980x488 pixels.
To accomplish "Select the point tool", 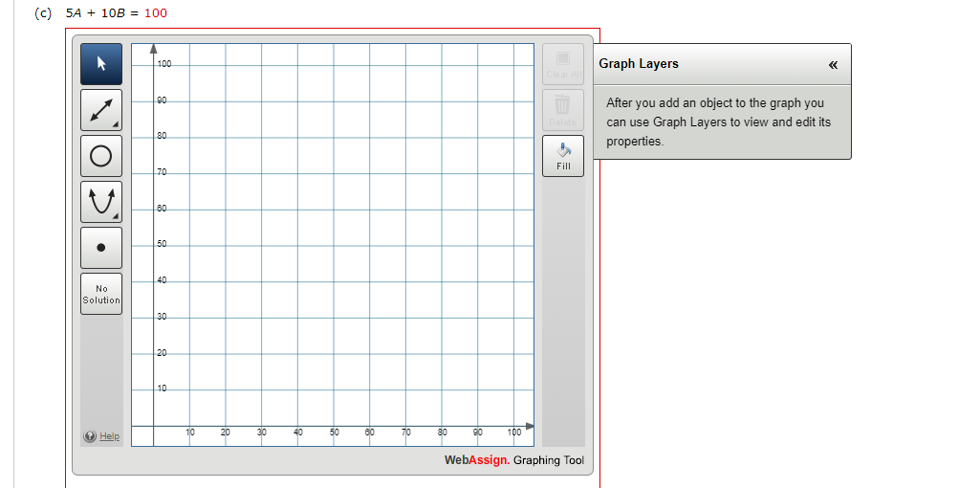I will pyautogui.click(x=101, y=248).
